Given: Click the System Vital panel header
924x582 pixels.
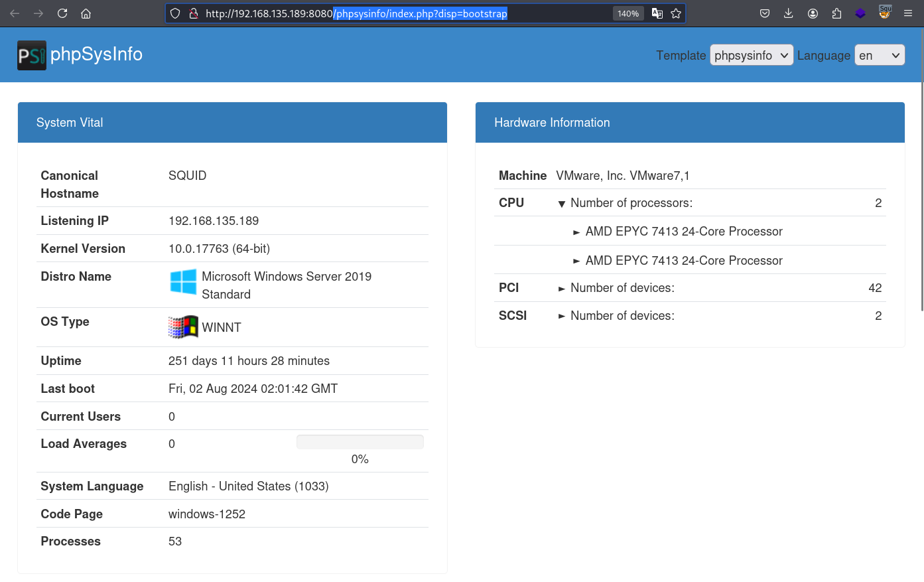Looking at the screenshot, I should pyautogui.click(x=232, y=123).
